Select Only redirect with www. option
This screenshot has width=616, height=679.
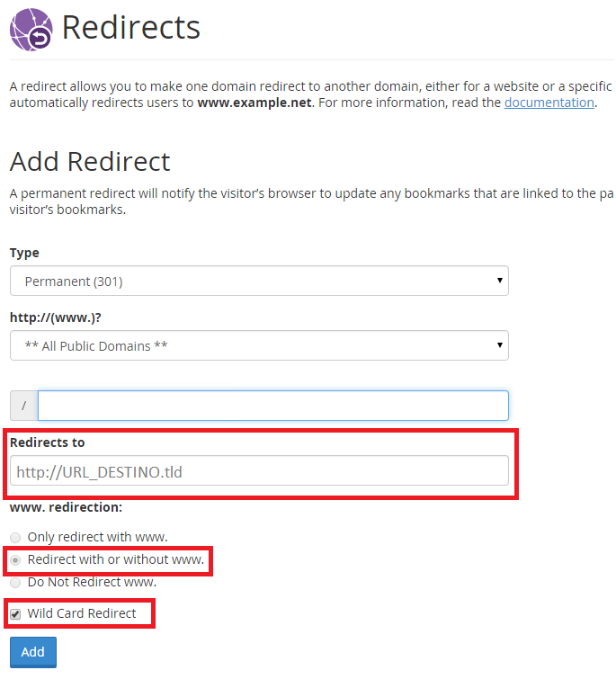point(15,537)
